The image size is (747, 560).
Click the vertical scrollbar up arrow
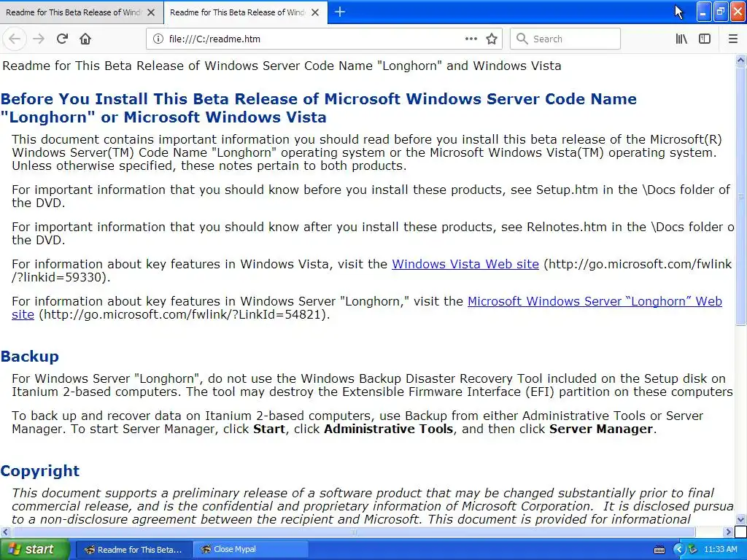click(740, 61)
